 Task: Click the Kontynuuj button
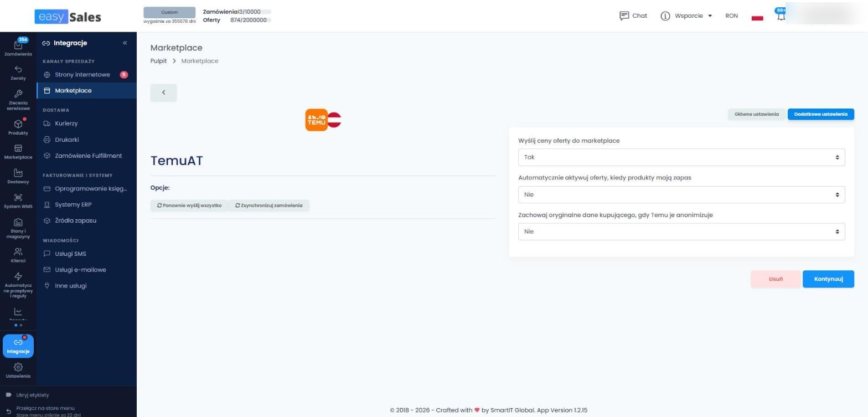tap(828, 279)
